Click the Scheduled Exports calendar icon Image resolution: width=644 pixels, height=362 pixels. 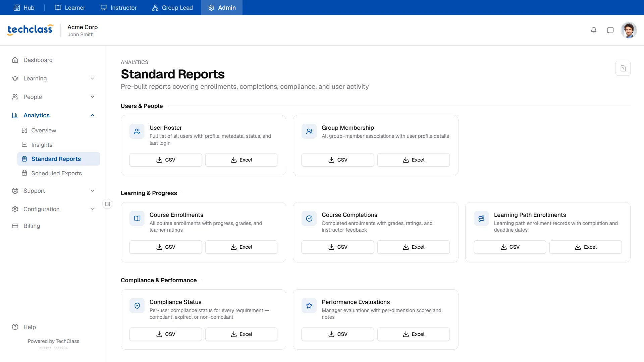tap(24, 173)
